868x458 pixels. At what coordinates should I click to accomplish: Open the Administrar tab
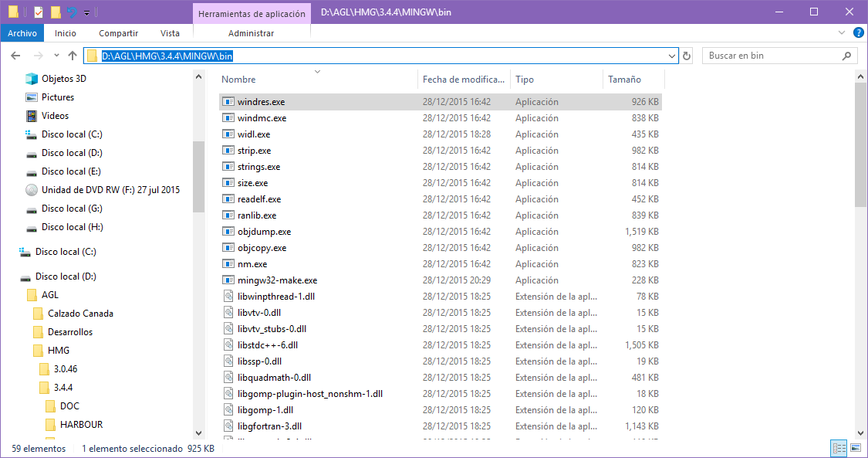[251, 33]
